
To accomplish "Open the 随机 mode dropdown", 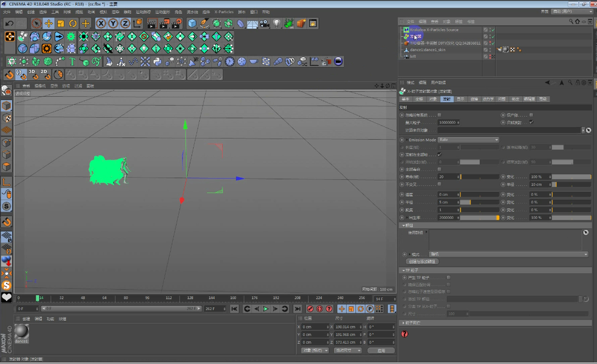I will 509,254.
